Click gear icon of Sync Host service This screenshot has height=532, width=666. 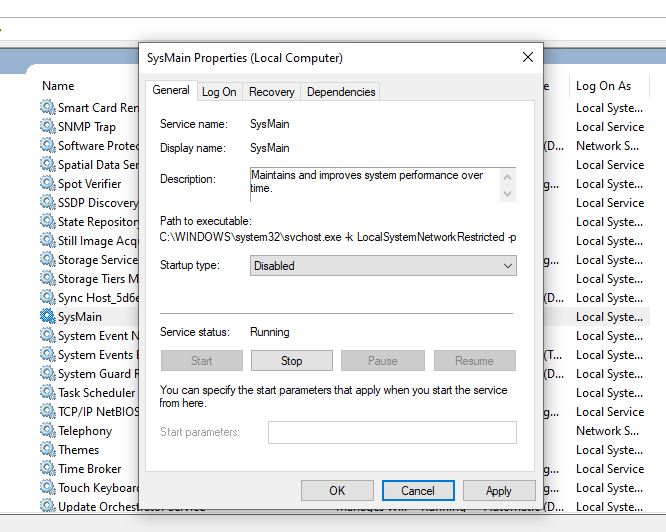(48, 298)
